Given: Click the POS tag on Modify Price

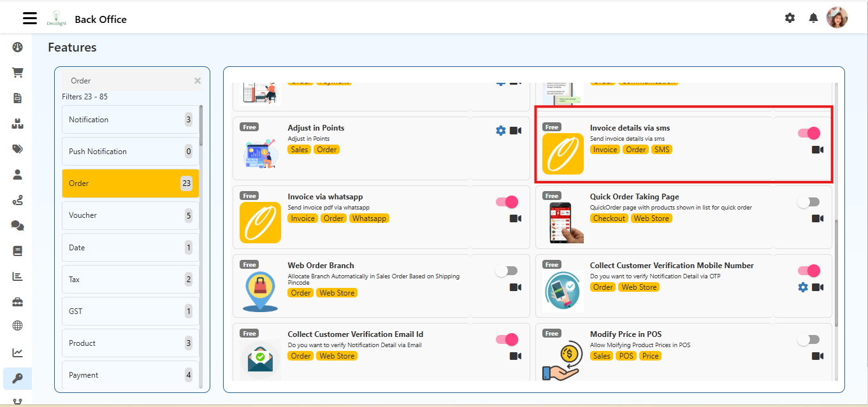Looking at the screenshot, I should (x=626, y=356).
